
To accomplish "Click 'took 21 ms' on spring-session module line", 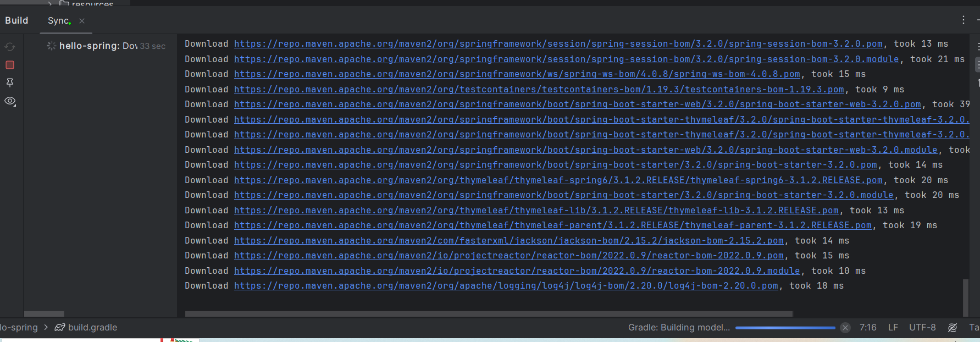I will (x=937, y=59).
